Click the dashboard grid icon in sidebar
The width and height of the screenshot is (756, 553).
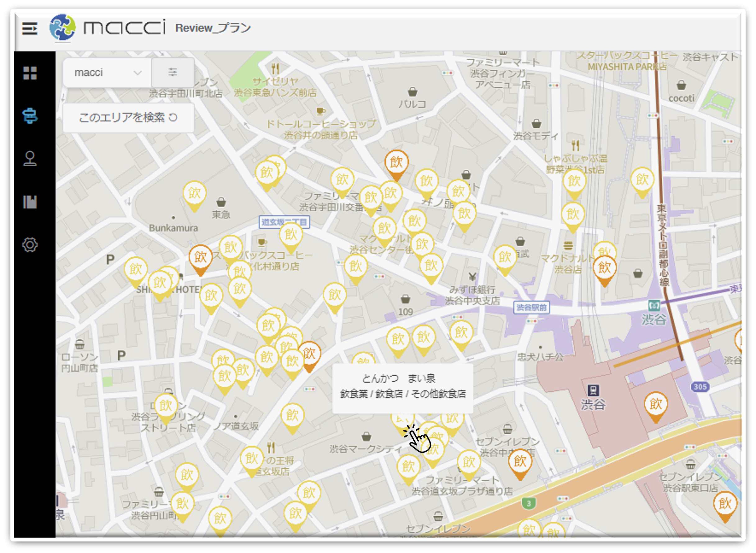pos(30,73)
